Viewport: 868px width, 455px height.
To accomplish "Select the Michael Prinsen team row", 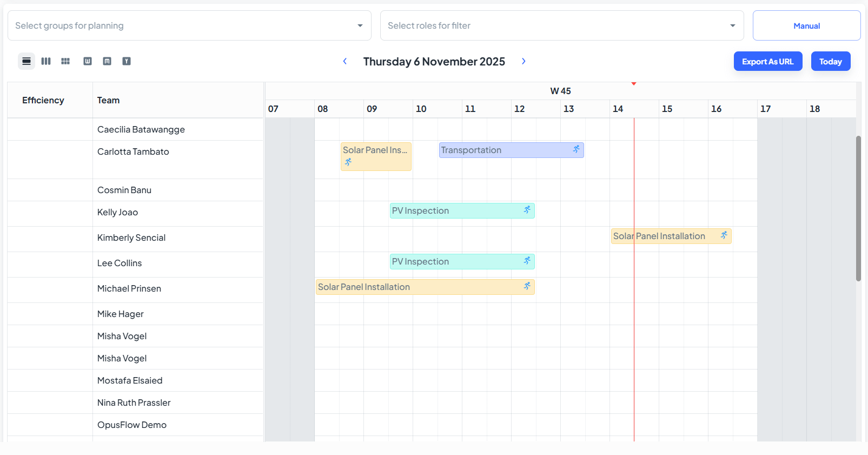I will pyautogui.click(x=135, y=288).
